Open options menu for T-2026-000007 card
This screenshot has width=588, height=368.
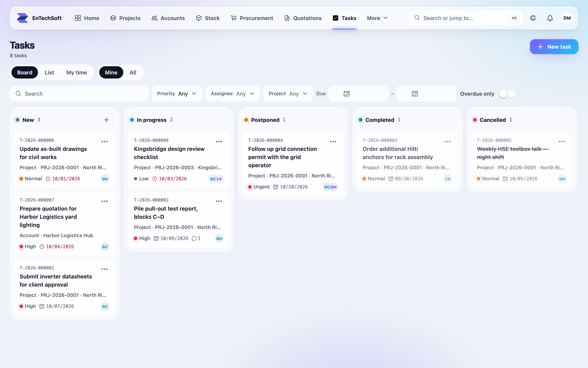tap(105, 201)
